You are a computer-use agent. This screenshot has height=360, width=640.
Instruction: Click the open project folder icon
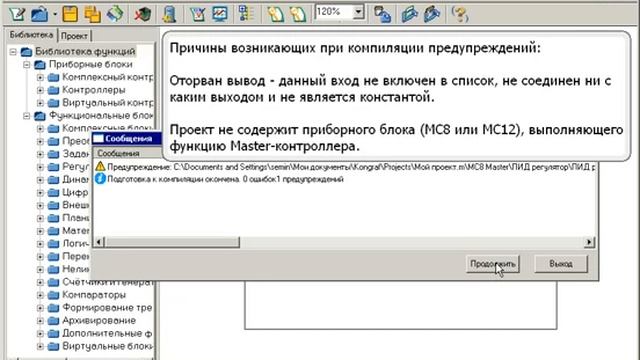40,15
